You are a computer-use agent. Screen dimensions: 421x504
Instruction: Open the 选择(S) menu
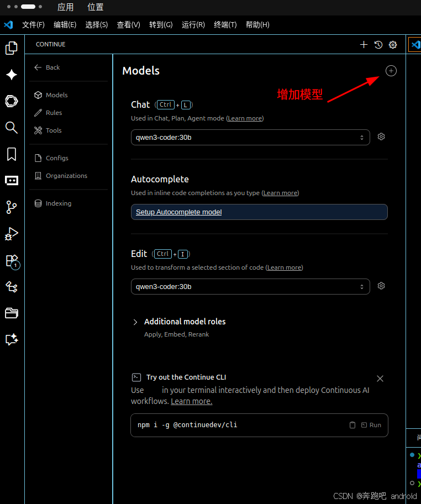click(x=97, y=25)
